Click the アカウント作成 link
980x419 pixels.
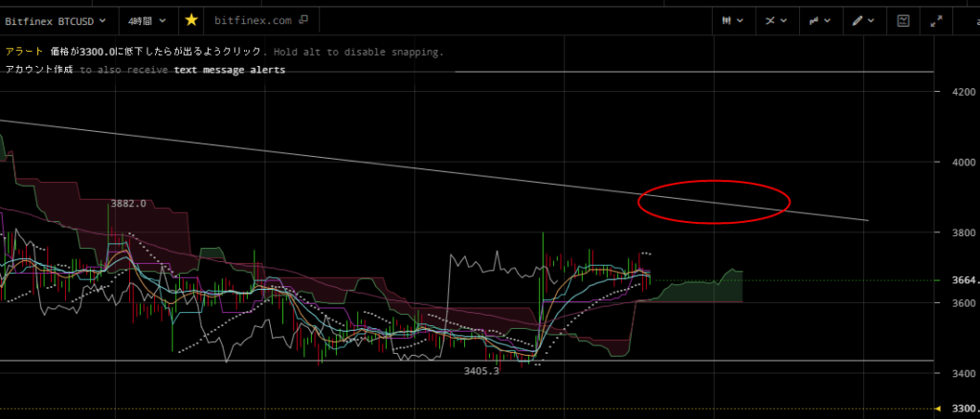click(38, 70)
